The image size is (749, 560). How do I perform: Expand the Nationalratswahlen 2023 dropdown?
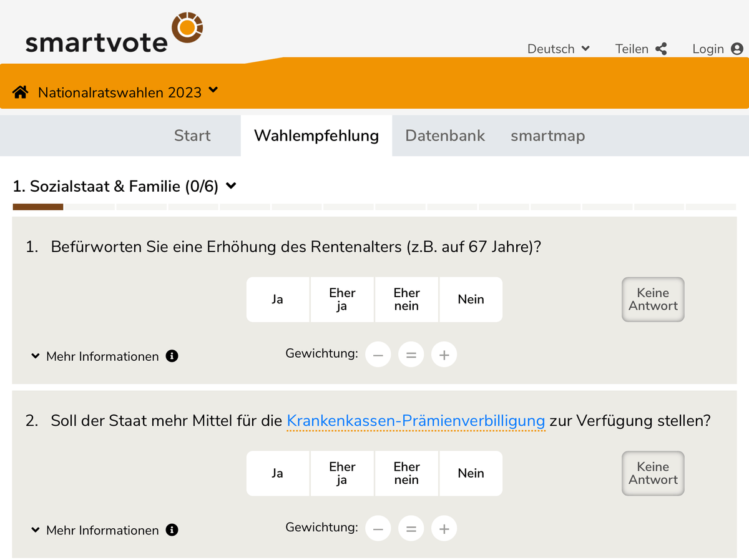point(212,91)
